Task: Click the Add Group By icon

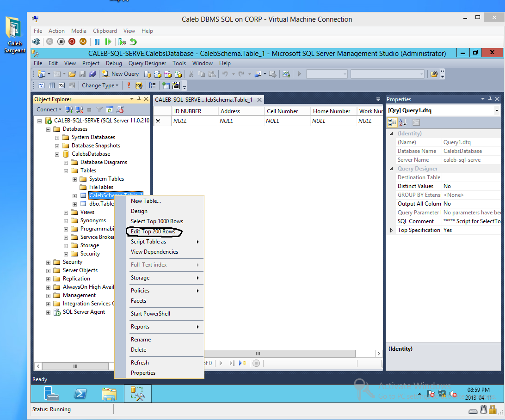Action: click(x=152, y=85)
